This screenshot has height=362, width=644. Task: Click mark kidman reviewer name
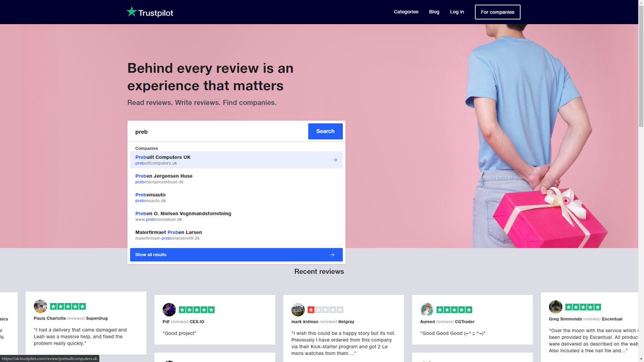tap(305, 322)
